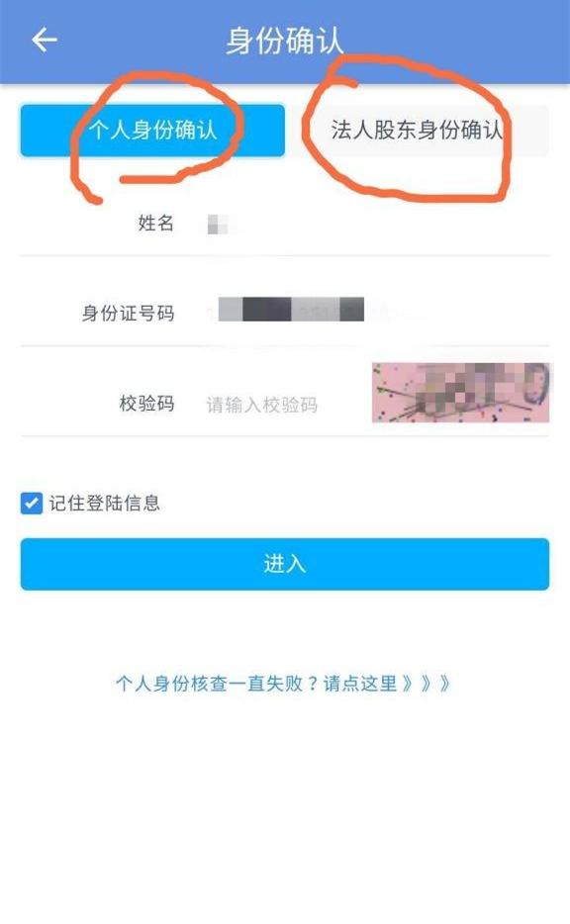Select the blurred ID number value
This screenshot has width=570, height=924.
pyautogui.click(x=291, y=310)
